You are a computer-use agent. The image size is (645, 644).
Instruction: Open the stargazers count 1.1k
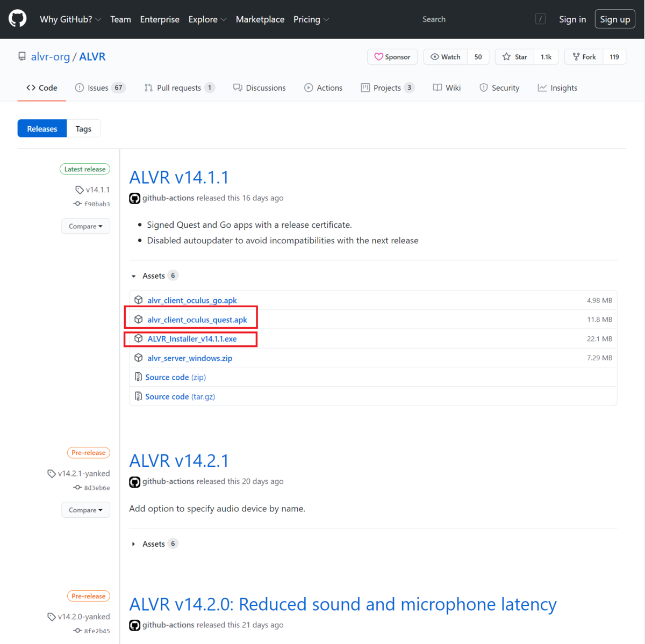pos(546,57)
